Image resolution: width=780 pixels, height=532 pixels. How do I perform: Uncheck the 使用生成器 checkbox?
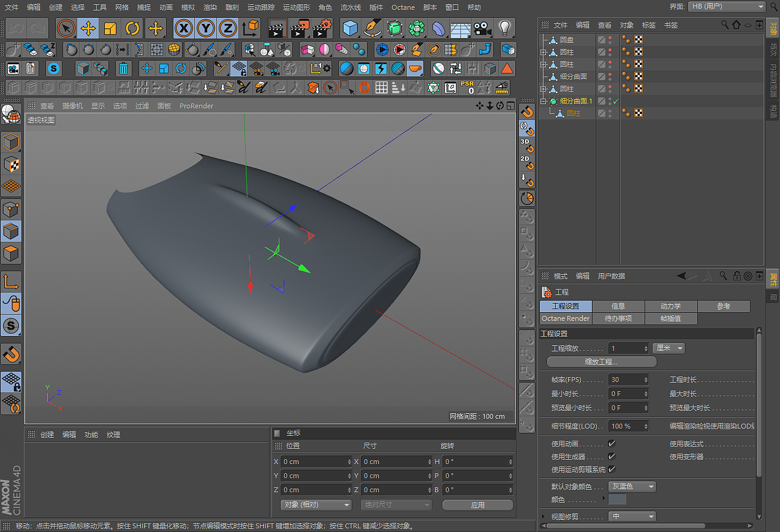click(x=612, y=456)
